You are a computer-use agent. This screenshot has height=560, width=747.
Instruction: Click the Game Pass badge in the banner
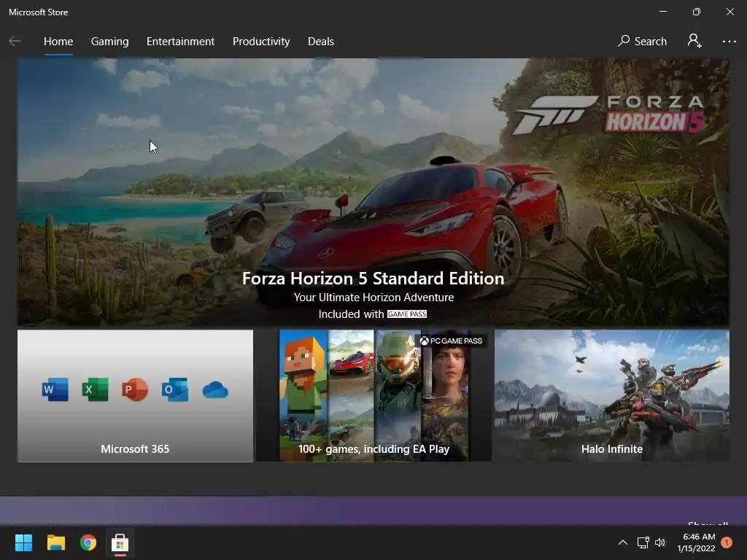click(x=407, y=314)
